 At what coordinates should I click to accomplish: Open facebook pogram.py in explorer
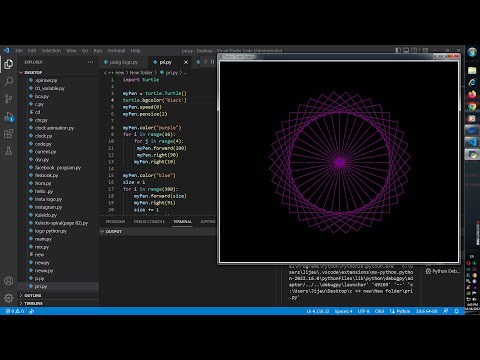point(58,168)
